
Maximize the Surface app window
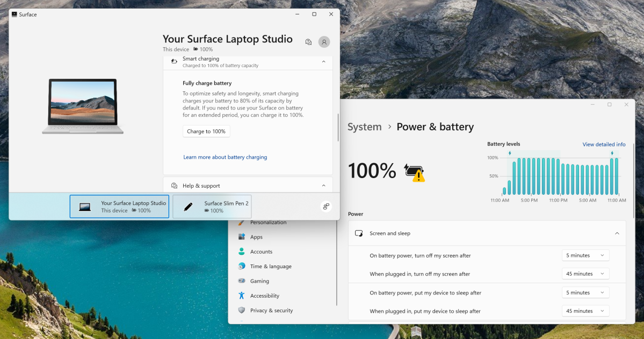(x=314, y=14)
